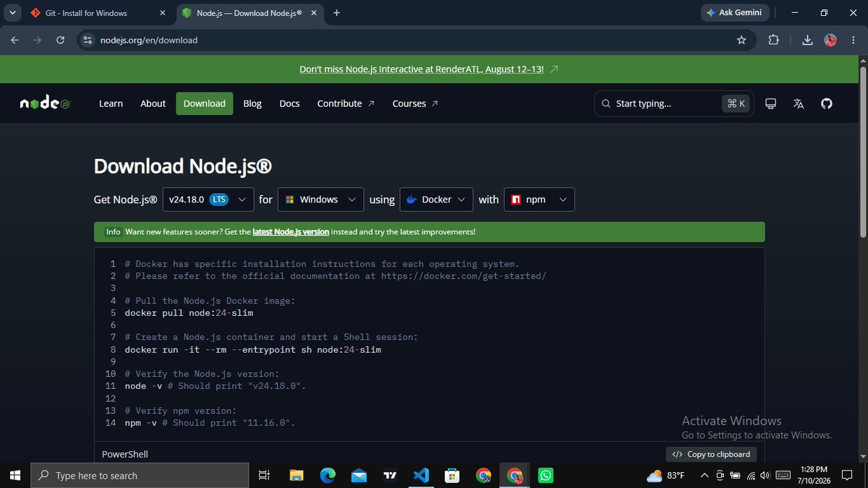The image size is (868, 488).
Task: Open Chrome downloads icon
Action: (809, 40)
